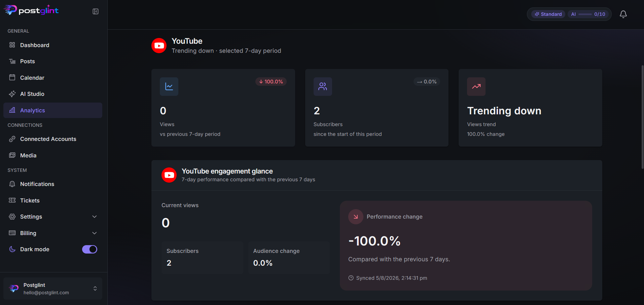The width and height of the screenshot is (644, 305).
Task: Click the Trending down card heading
Action: [504, 111]
